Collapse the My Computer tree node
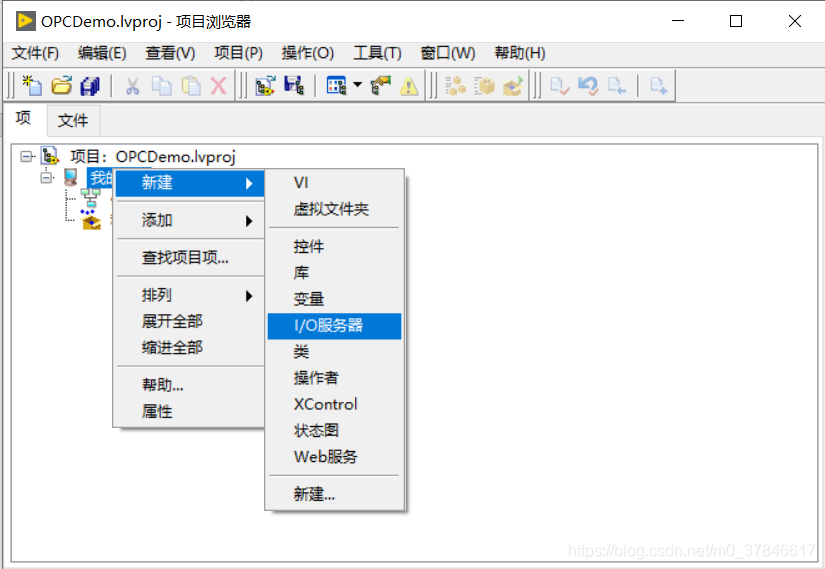The height and width of the screenshot is (569, 825). pos(46,177)
